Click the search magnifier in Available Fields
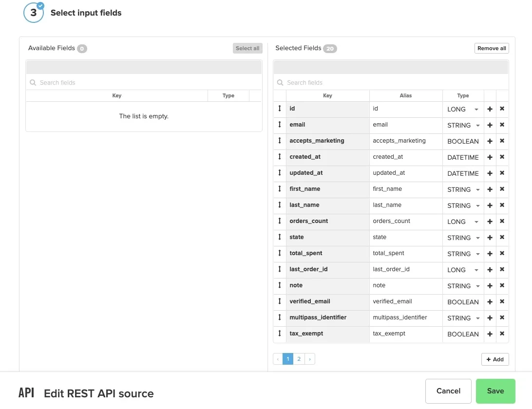The height and width of the screenshot is (409, 532). click(32, 82)
